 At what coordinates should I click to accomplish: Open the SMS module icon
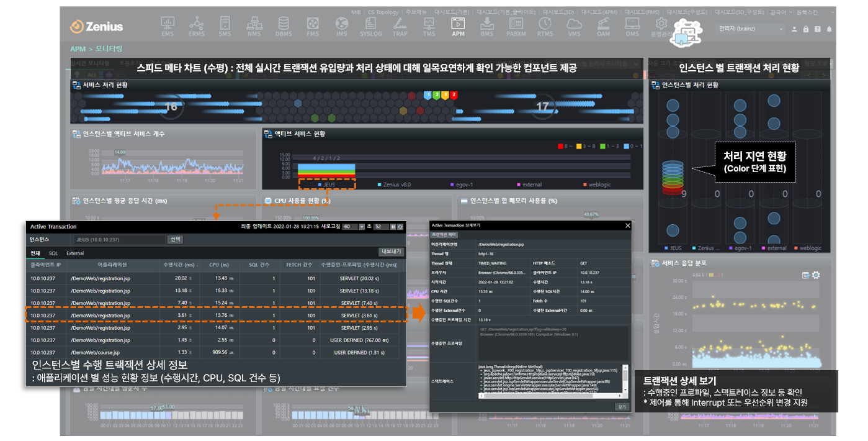(225, 26)
